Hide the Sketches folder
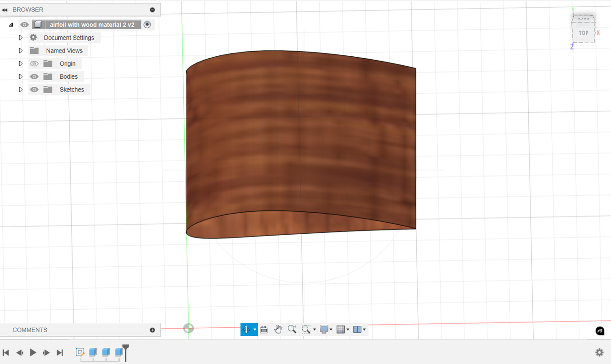The height and width of the screenshot is (364, 611). point(34,89)
